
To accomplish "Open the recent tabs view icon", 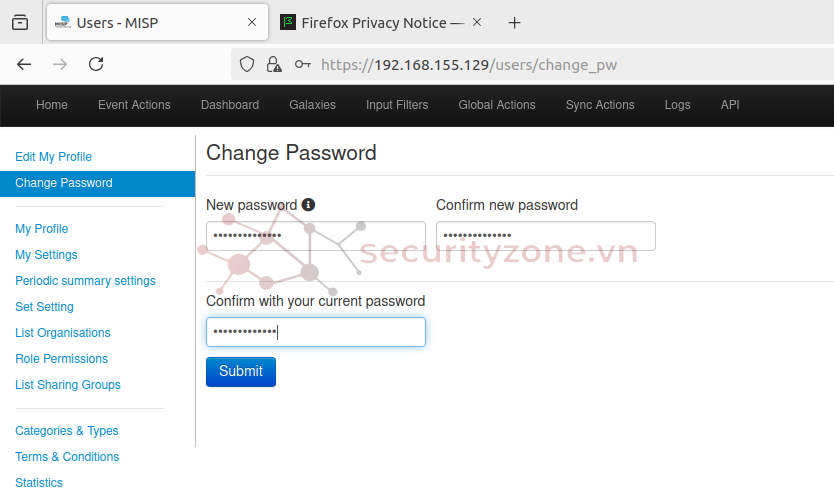I will pyautogui.click(x=20, y=22).
